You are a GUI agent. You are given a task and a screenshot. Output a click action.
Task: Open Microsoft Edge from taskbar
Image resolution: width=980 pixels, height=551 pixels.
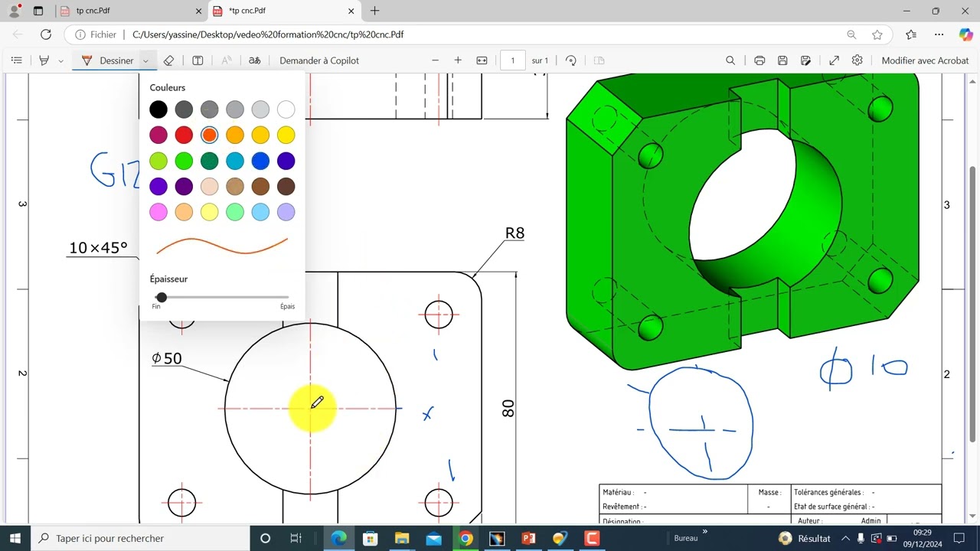[x=338, y=538]
